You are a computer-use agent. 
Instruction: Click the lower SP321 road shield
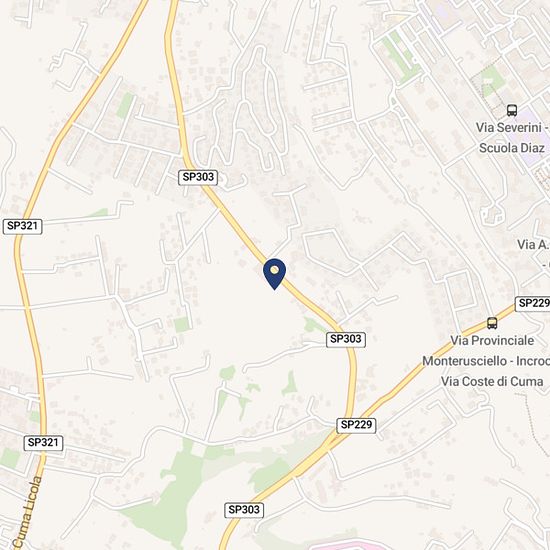tap(43, 443)
